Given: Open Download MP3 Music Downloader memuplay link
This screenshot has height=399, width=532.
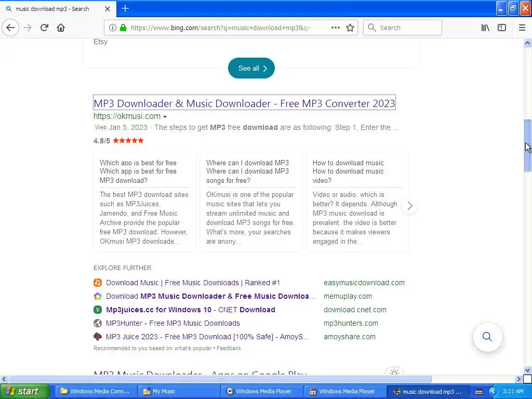Looking at the screenshot, I should (x=210, y=296).
